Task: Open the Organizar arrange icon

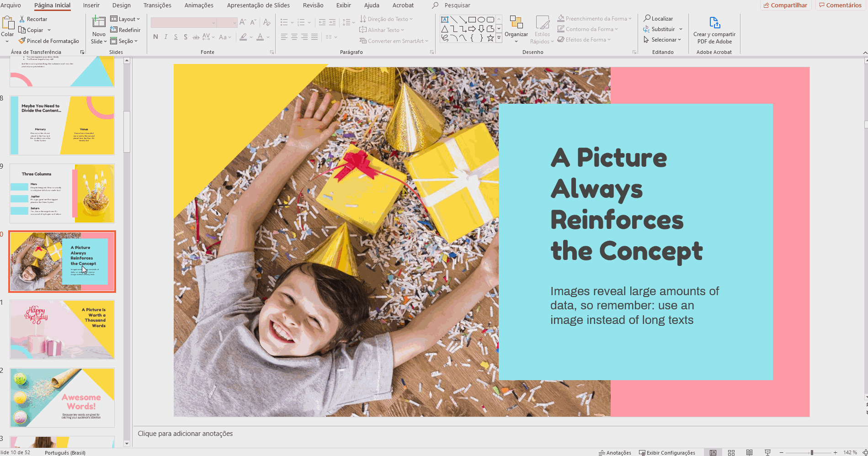Action: [516, 23]
